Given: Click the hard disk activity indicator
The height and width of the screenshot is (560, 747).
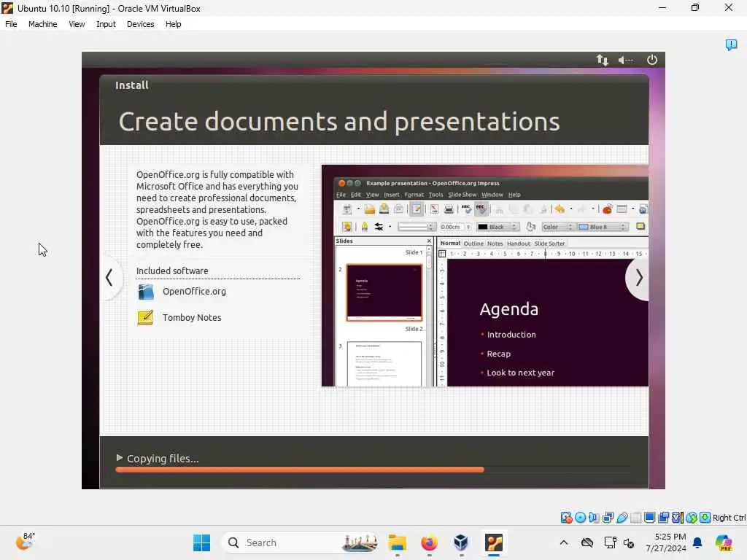Looking at the screenshot, I should point(566,518).
